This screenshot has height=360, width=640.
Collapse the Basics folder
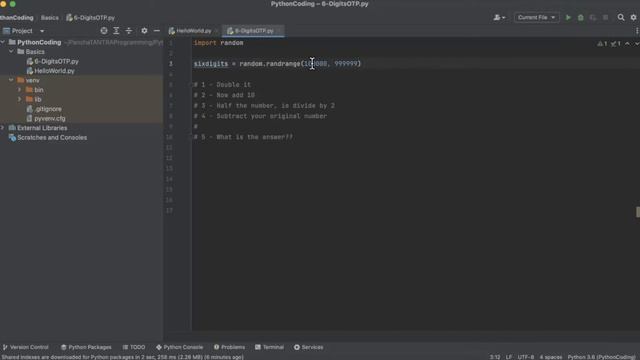(x=11, y=51)
